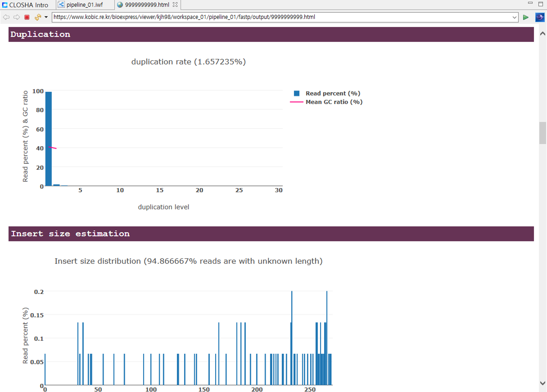Close the 9999999999.html tab
This screenshot has width=547, height=392.
tap(175, 5)
